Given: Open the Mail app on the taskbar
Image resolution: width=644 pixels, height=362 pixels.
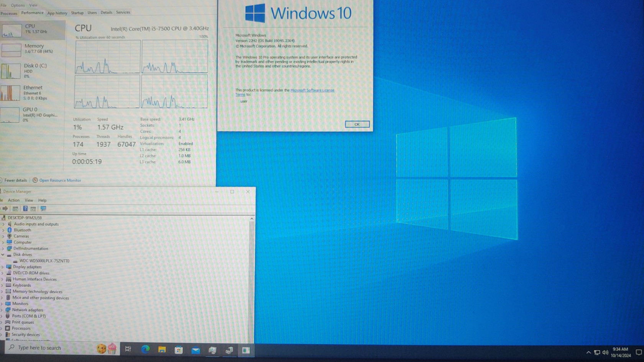Looking at the screenshot, I should coord(195,350).
